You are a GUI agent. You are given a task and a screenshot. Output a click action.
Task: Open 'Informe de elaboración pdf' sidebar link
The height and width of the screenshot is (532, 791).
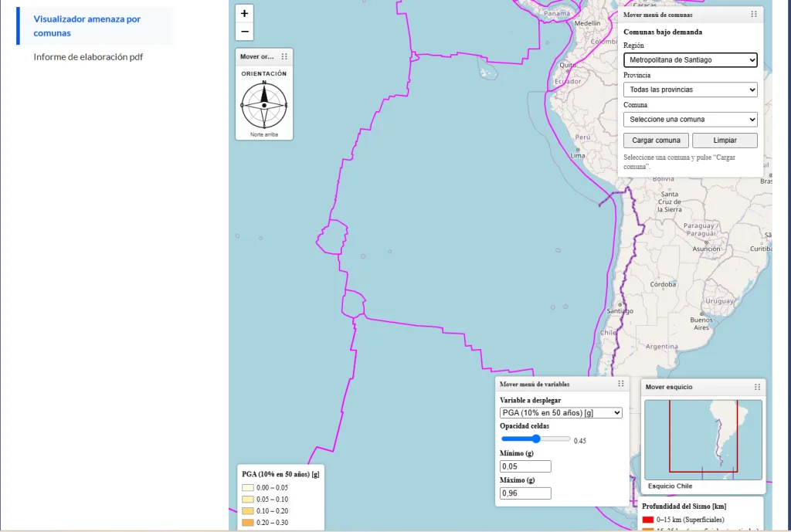88,57
